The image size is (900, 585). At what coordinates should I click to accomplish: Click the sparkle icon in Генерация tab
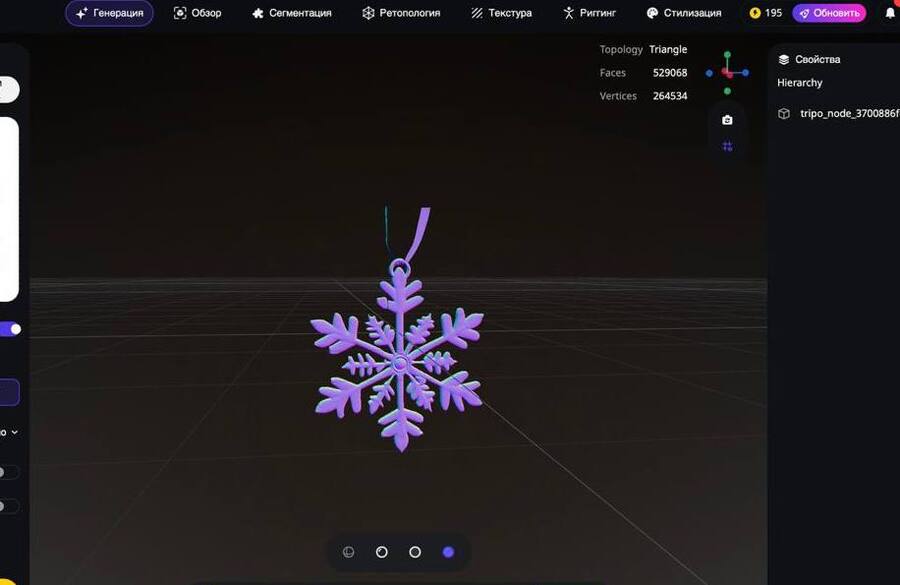tap(82, 13)
